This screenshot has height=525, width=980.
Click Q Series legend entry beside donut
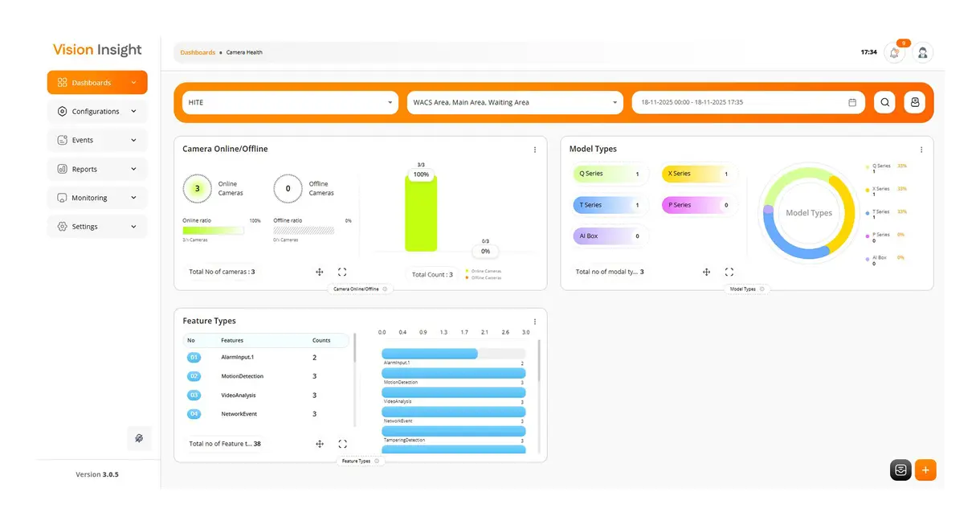886,169
